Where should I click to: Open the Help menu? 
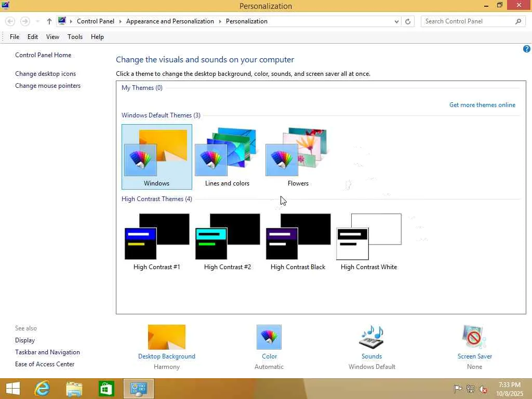(x=97, y=37)
